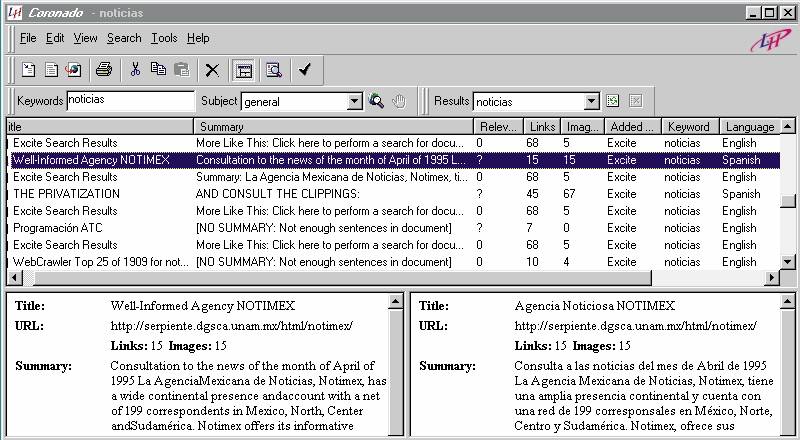Start search with the magnifier globe icon
Image resolution: width=800 pixels, height=440 pixels.
click(x=376, y=101)
